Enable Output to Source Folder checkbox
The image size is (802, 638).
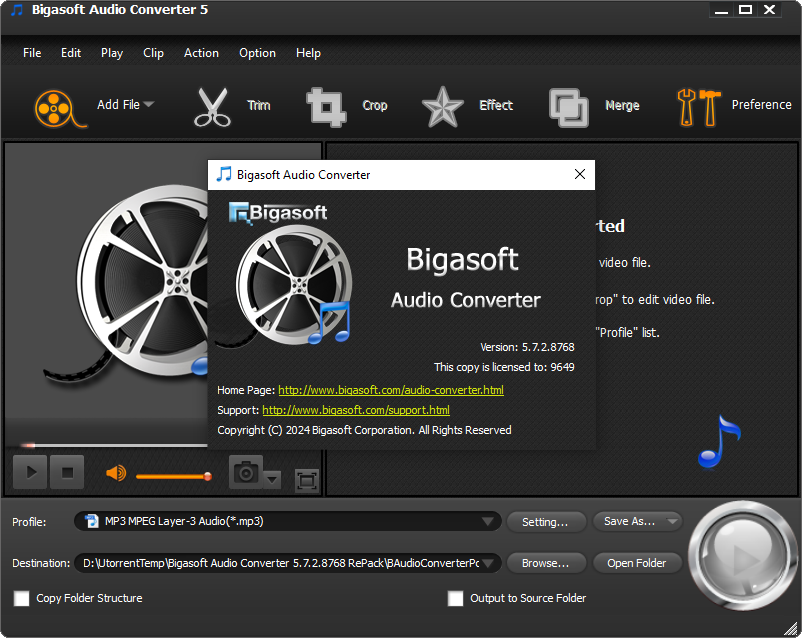click(455, 598)
